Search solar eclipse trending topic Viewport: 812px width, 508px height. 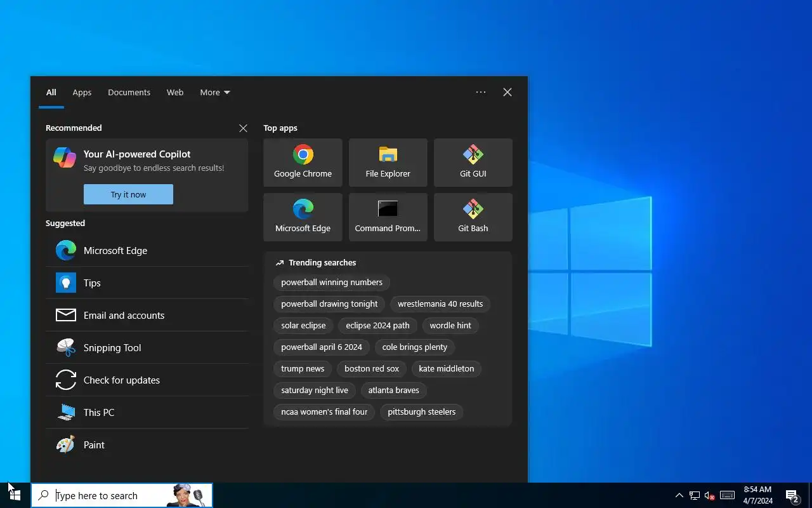pyautogui.click(x=303, y=325)
